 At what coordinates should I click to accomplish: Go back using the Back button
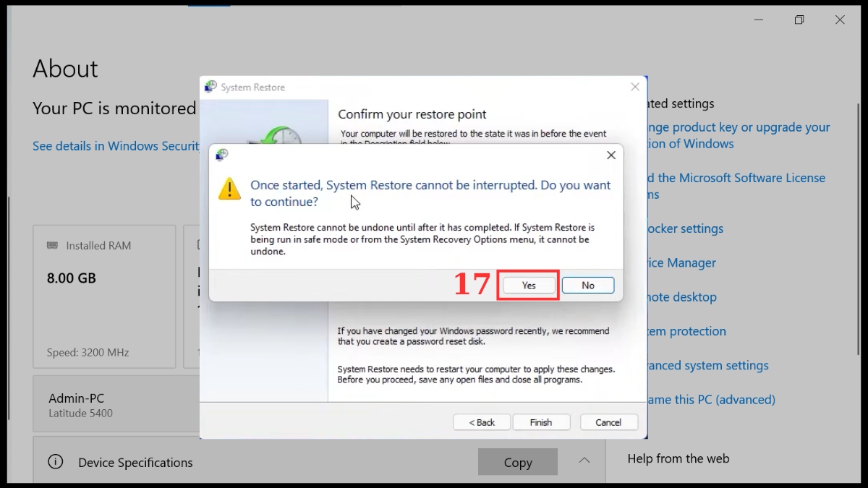click(481, 421)
